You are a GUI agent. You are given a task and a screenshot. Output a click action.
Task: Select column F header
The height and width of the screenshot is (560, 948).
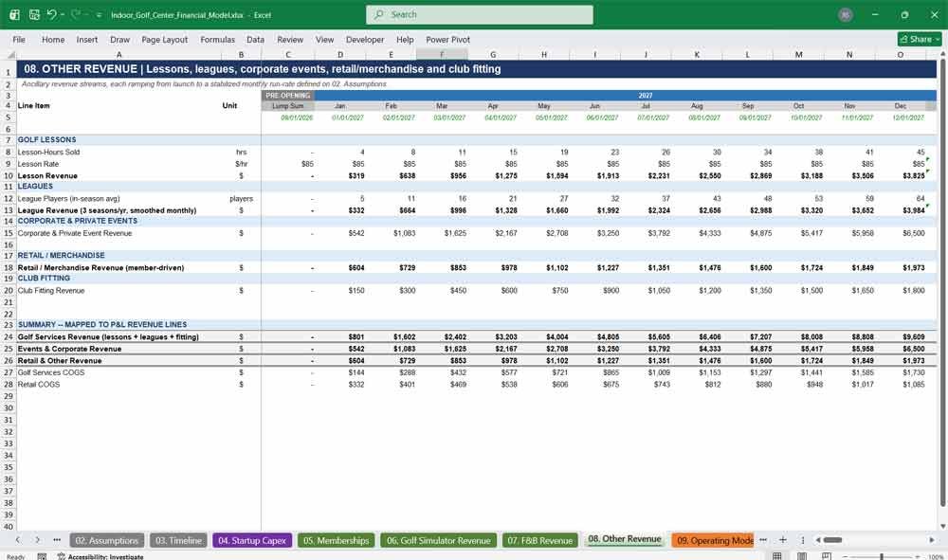click(x=442, y=55)
